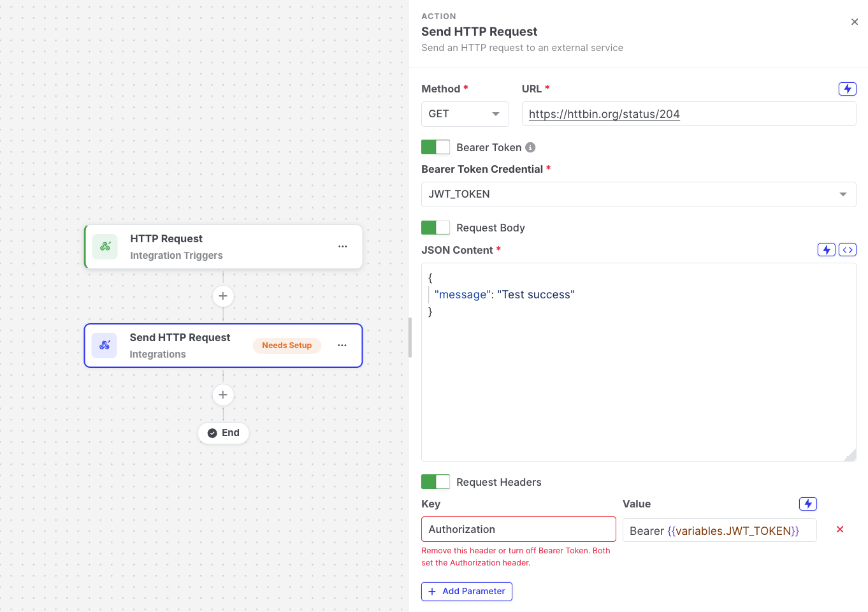This screenshot has height=612, width=868.
Task: Click the HTTP Request trigger webhook icon
Action: click(105, 247)
